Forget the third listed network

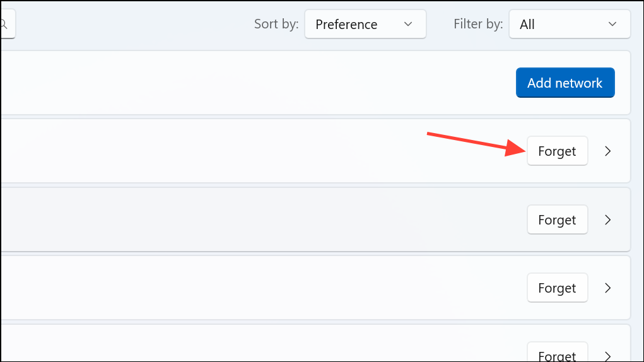558,288
